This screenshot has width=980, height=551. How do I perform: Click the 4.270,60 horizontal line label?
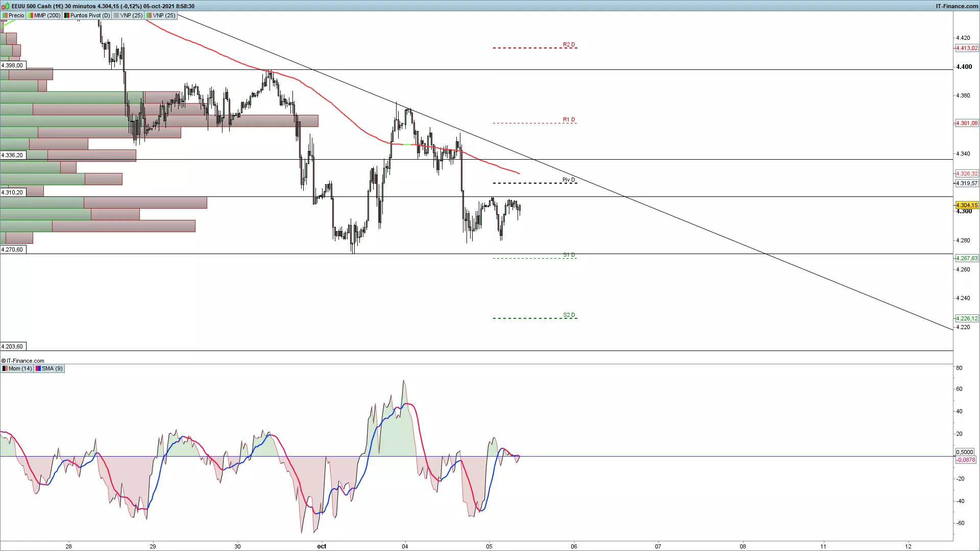click(12, 249)
